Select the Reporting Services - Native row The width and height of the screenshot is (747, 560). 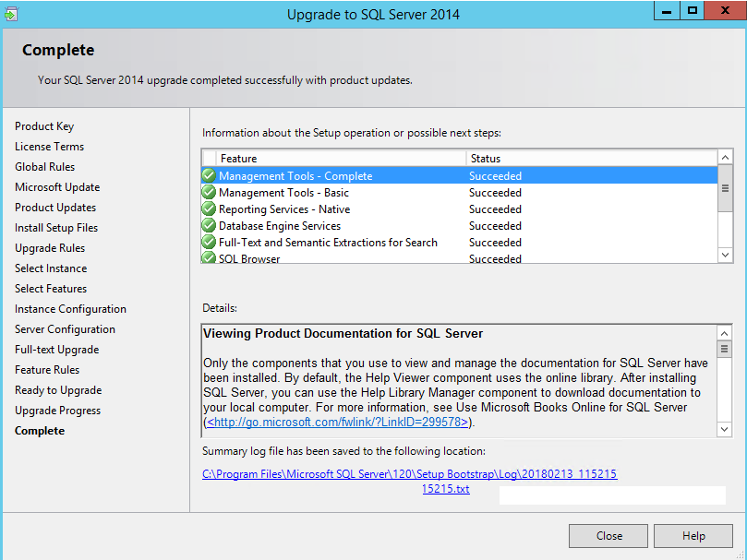point(459,209)
